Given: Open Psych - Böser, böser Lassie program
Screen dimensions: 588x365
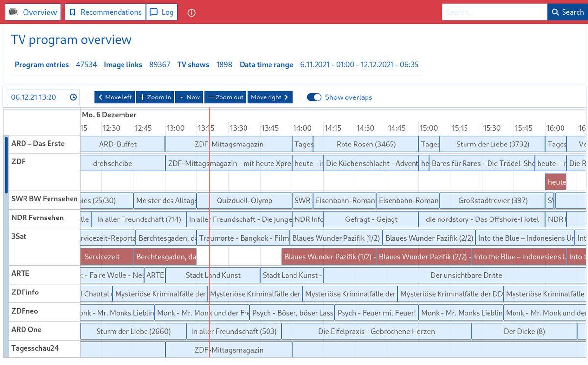Looking at the screenshot, I should pyautogui.click(x=292, y=312).
